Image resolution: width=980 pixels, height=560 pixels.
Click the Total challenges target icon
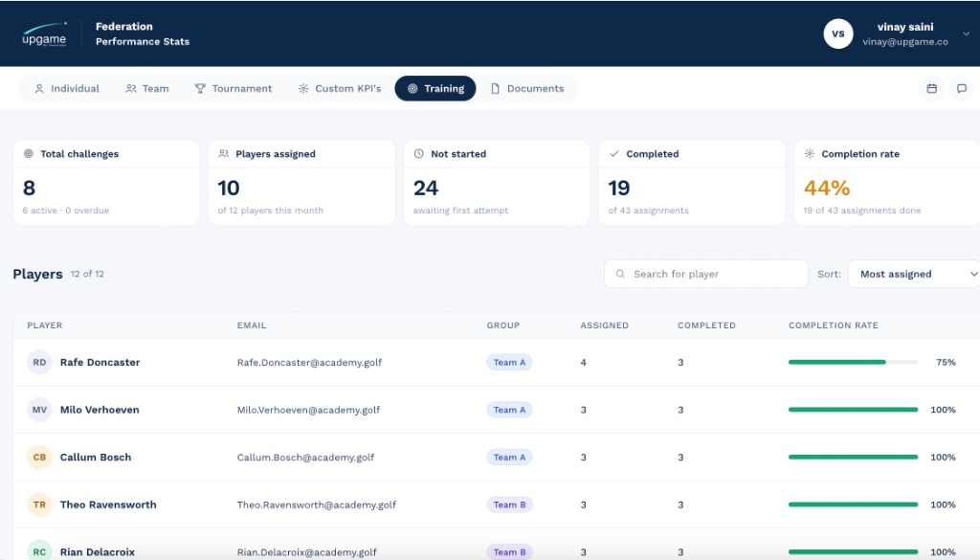tap(28, 154)
